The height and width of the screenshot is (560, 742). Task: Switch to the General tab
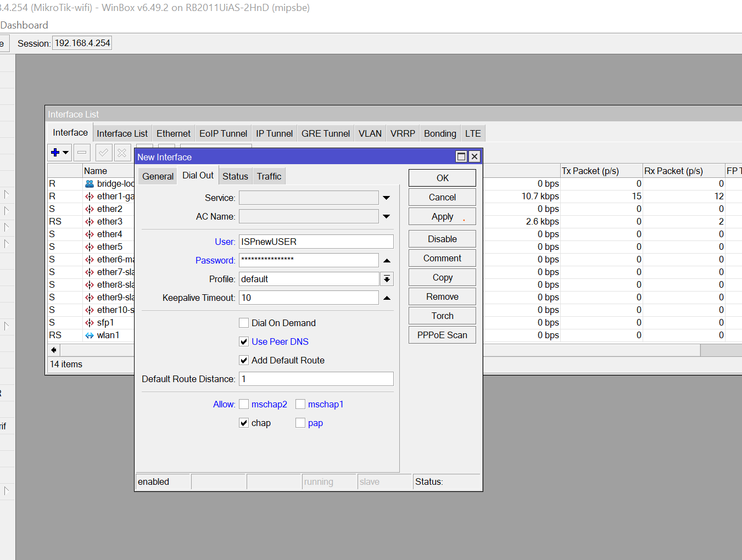click(158, 176)
